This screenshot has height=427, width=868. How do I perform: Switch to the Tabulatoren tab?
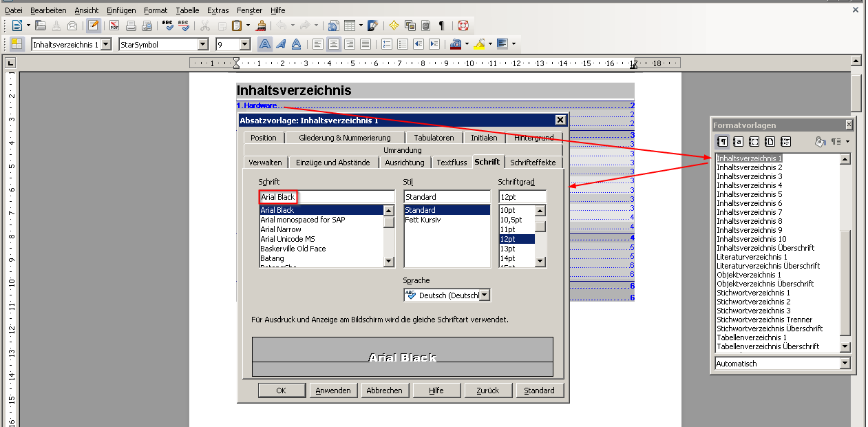(434, 138)
